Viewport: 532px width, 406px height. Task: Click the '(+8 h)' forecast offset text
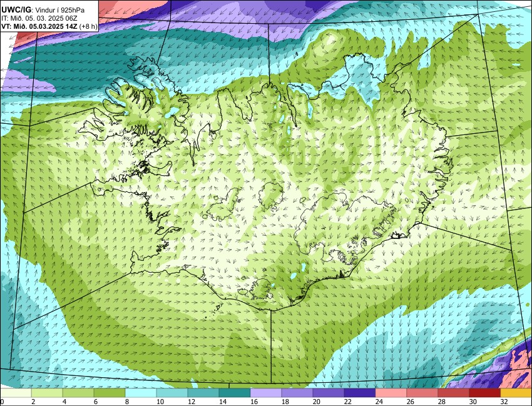coord(88,26)
